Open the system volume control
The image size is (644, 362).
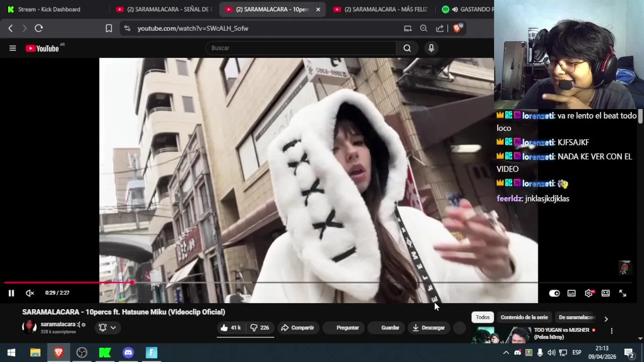[551, 352]
